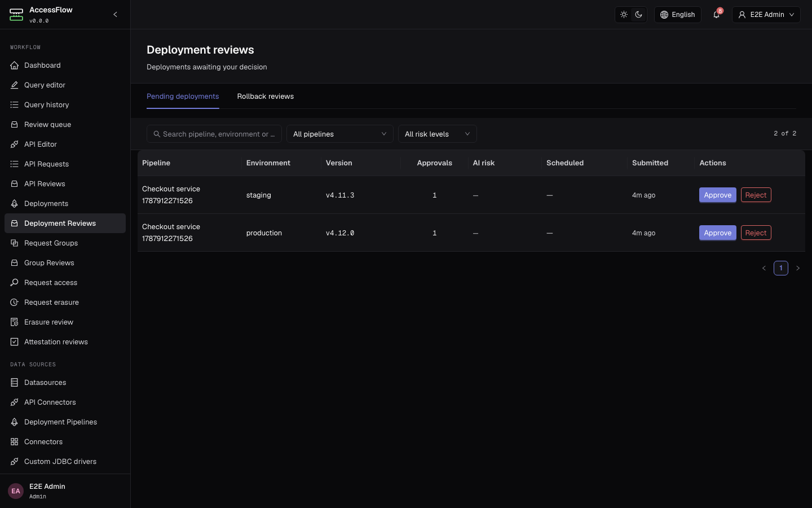
Task: Switch to light theme sun icon
Action: pyautogui.click(x=624, y=15)
